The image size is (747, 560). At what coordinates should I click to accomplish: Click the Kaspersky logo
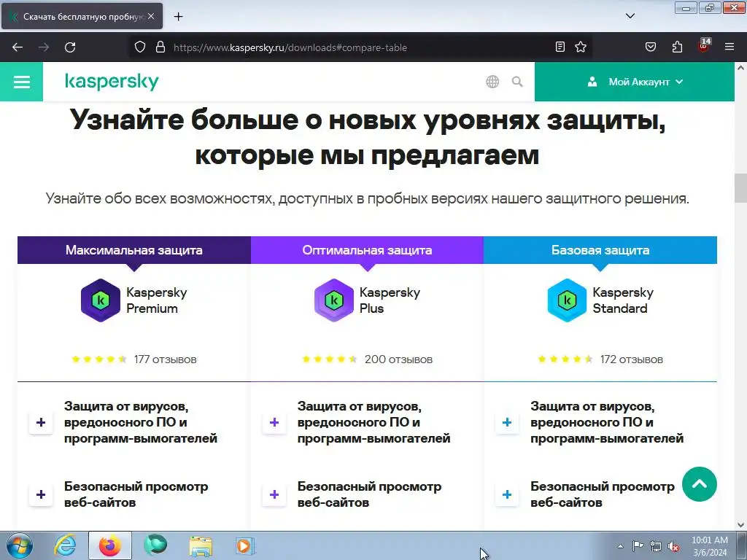tap(112, 82)
